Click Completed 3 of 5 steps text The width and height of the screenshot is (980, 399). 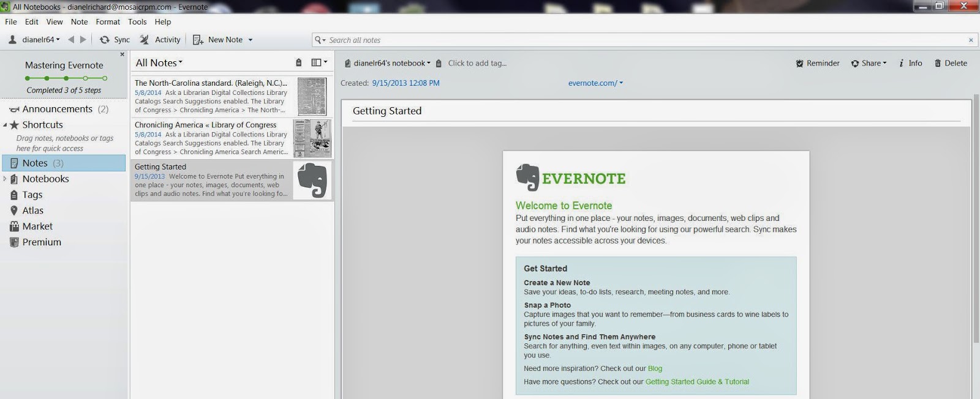click(x=64, y=91)
